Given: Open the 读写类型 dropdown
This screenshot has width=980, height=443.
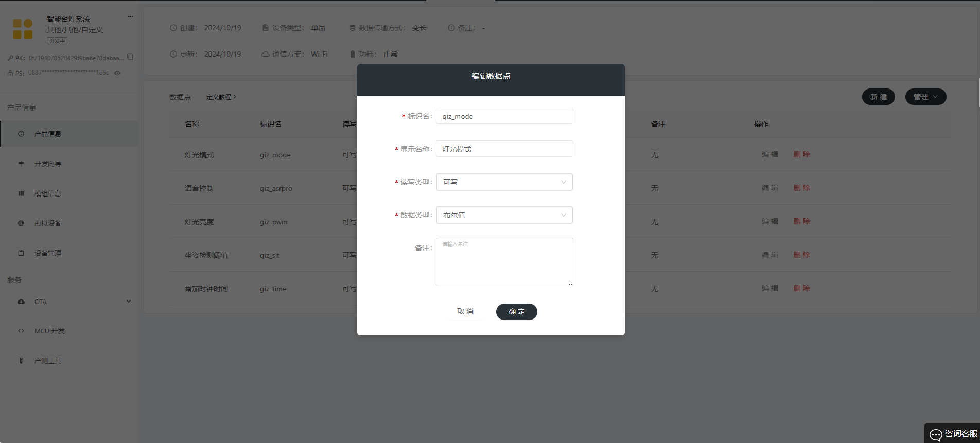Looking at the screenshot, I should pos(504,182).
